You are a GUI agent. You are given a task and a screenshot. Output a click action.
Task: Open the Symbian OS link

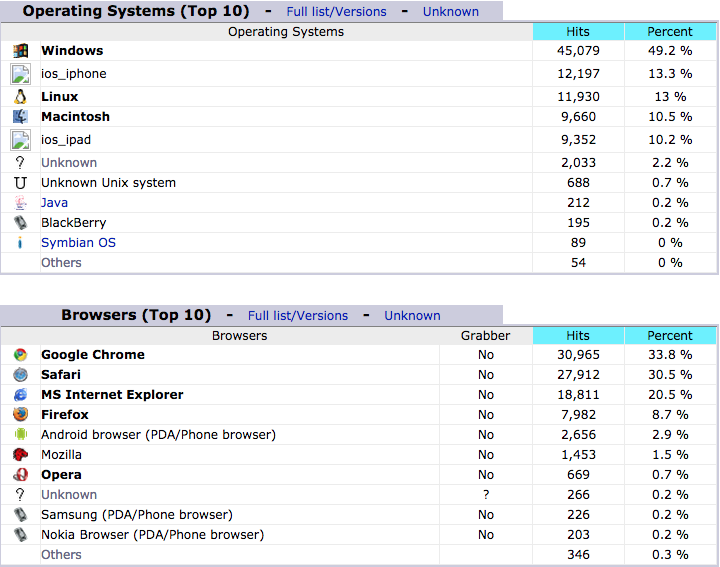tap(79, 242)
